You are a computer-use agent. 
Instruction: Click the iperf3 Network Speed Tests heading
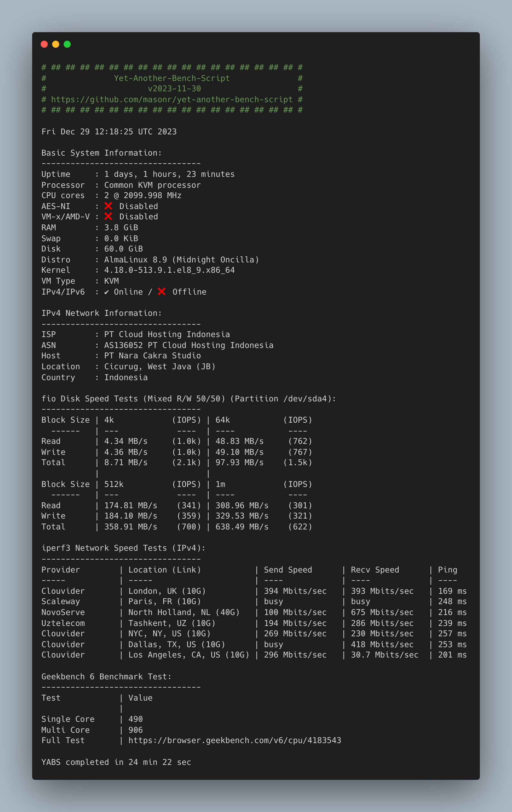coord(123,548)
